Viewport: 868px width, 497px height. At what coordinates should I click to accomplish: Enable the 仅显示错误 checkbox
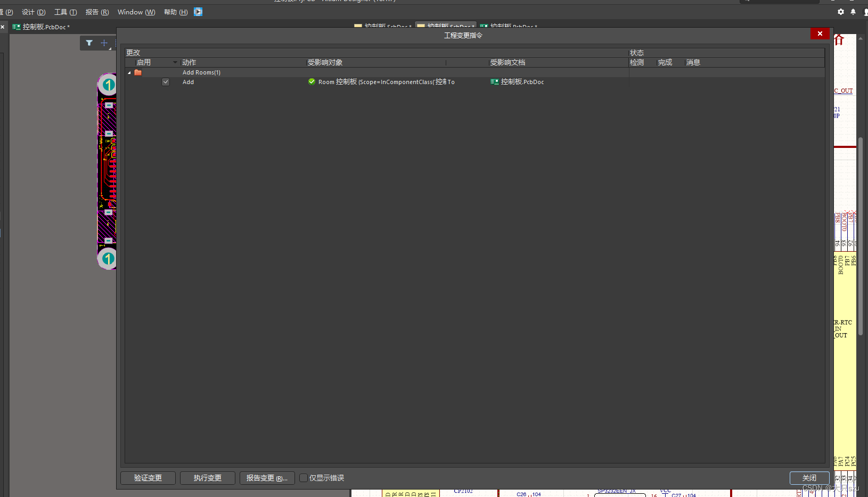click(304, 478)
